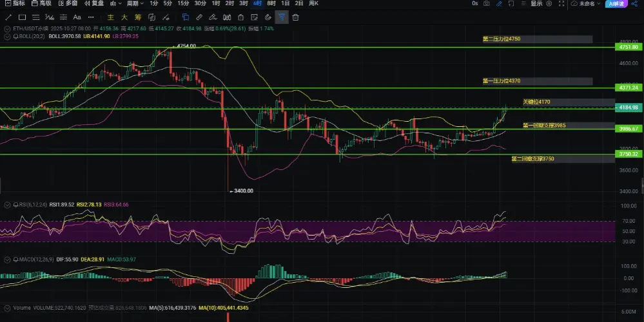This screenshot has width=644, height=322.
Task: Select the 1分 timeframe
Action: coord(153,3)
